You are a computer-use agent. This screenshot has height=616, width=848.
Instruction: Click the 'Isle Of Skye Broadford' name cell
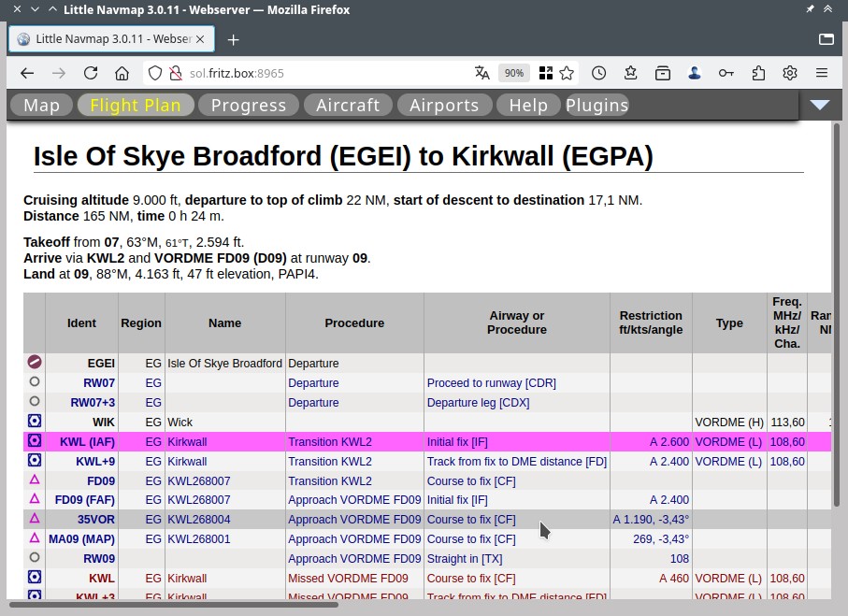pos(225,364)
